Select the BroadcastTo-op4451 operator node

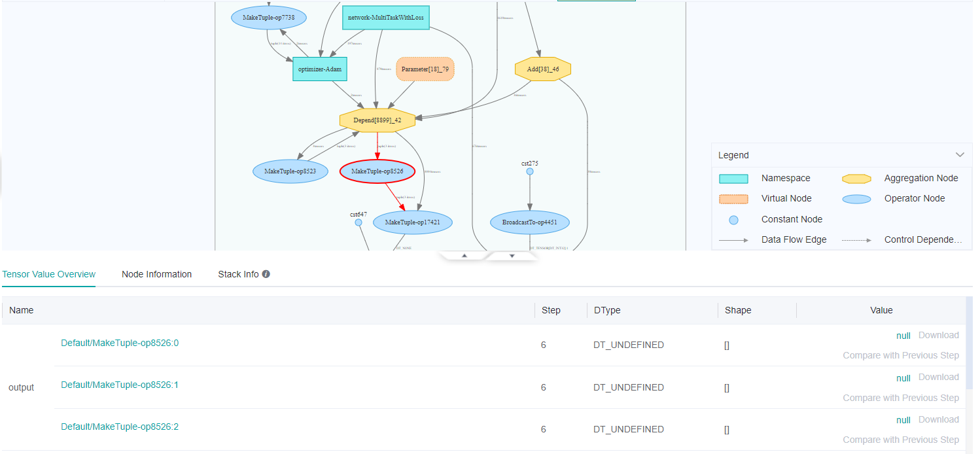(x=530, y=222)
